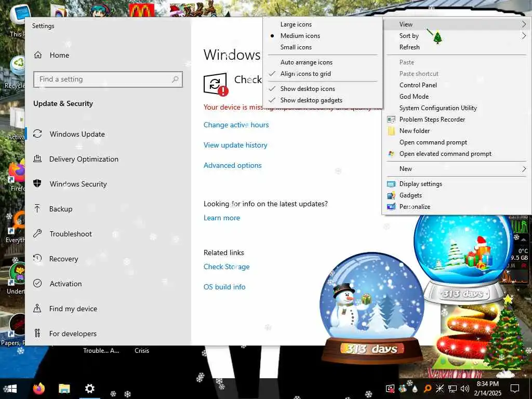The width and height of the screenshot is (532, 399).
Task: Click the Learn more link
Action: tap(221, 218)
